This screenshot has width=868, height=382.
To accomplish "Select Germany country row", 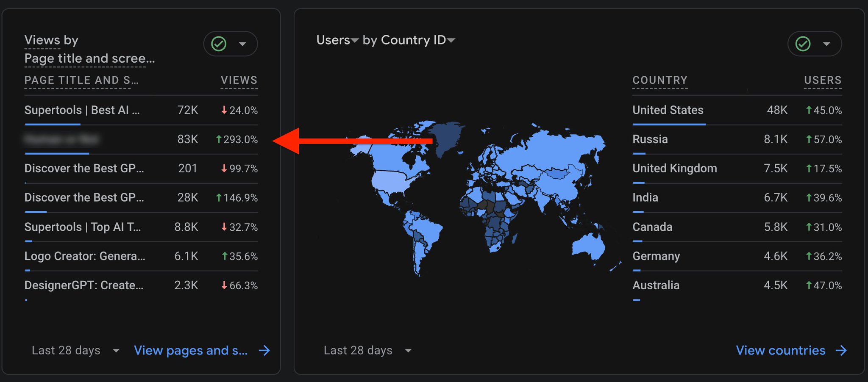I will tap(737, 257).
